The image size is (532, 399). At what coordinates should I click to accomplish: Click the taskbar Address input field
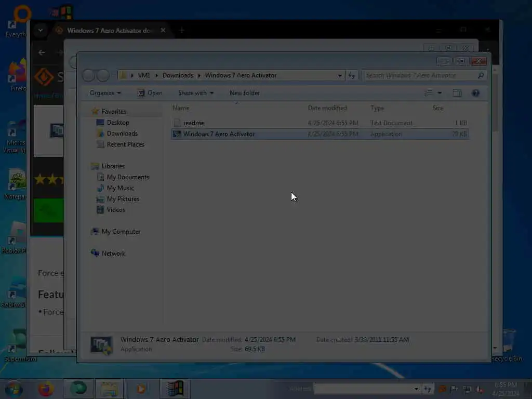pos(364,389)
